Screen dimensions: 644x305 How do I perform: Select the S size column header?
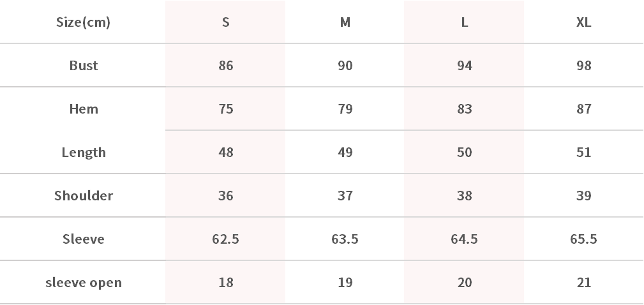pos(225,22)
